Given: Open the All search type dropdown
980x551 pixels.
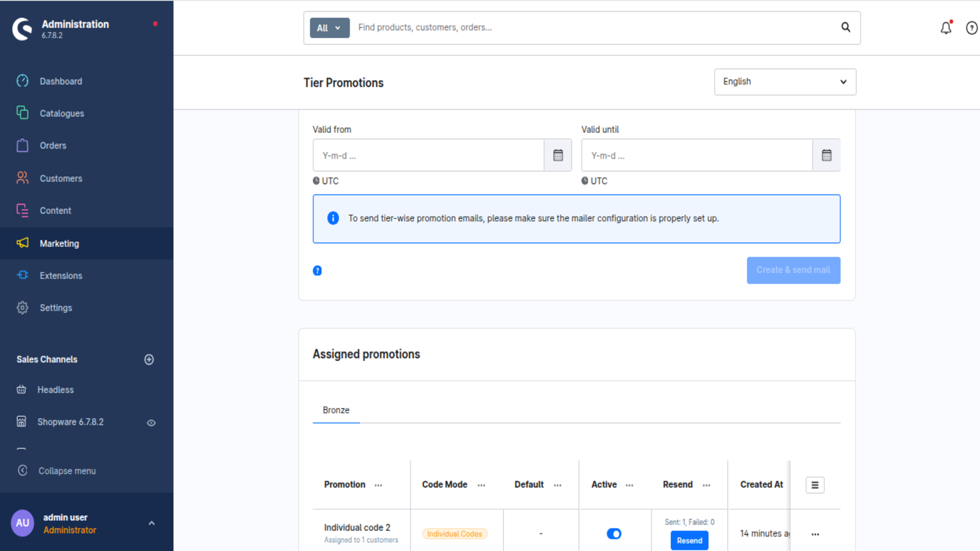Looking at the screenshot, I should point(330,28).
